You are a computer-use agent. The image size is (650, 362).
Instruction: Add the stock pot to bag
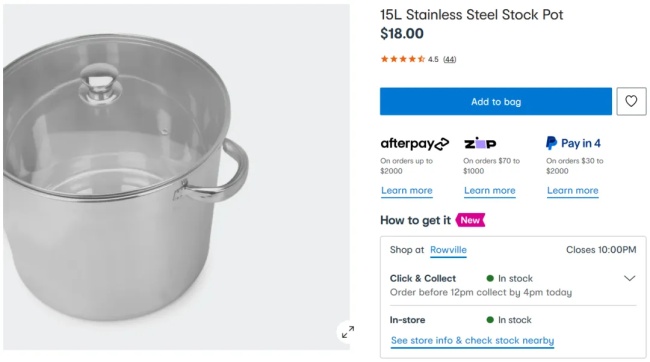[x=496, y=101]
